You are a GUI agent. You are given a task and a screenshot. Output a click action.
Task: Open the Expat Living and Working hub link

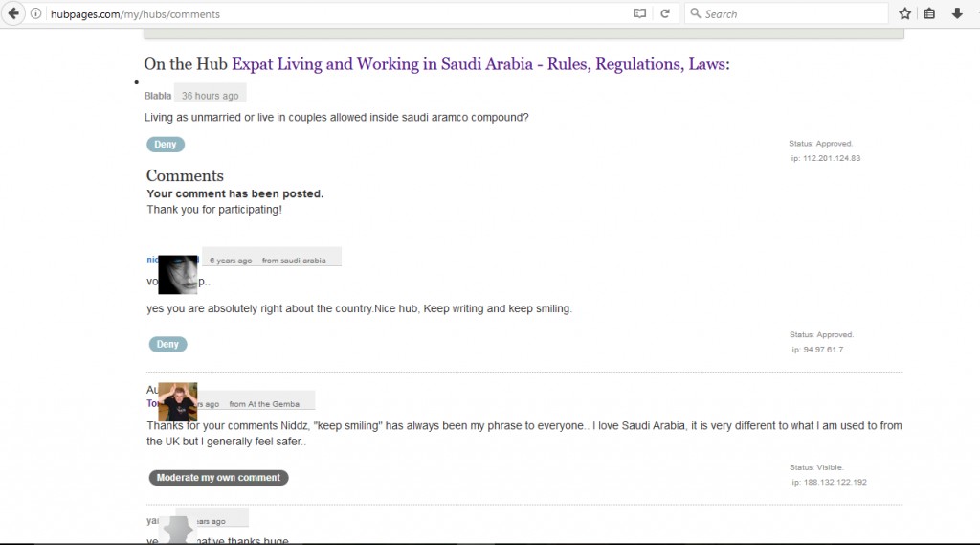click(480, 64)
